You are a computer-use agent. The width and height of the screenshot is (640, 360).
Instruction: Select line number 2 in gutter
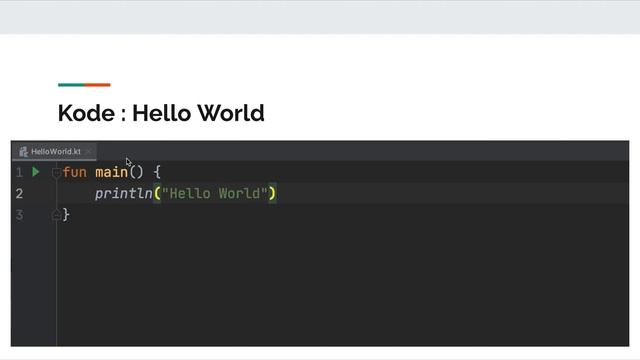tap(19, 194)
